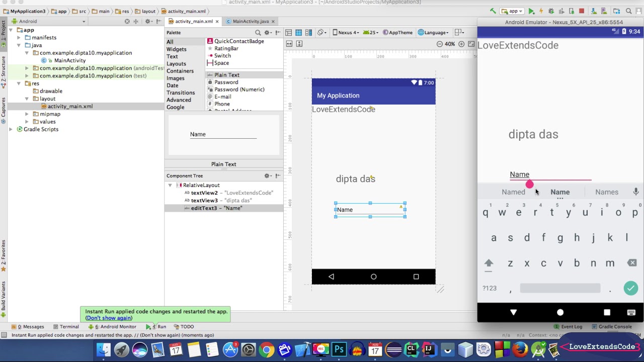Tap the emulator keyboard shift key
644x362 pixels.
pos(489,263)
